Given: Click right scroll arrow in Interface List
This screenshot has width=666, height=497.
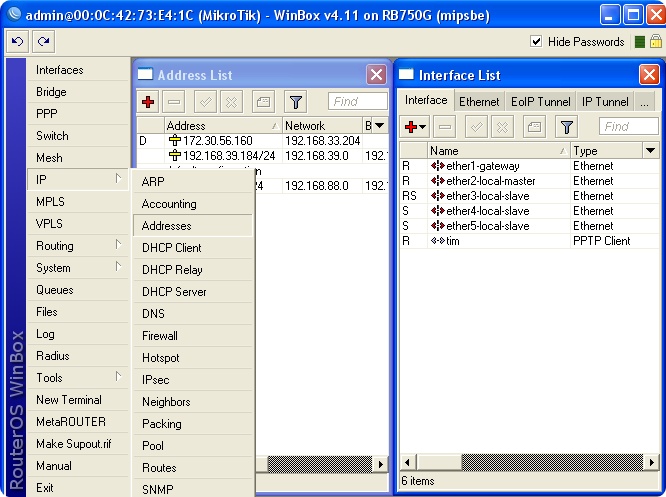Looking at the screenshot, I should (x=651, y=462).
